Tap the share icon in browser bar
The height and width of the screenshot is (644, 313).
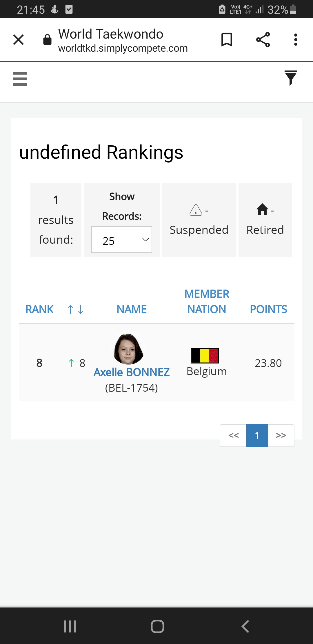[x=263, y=40]
